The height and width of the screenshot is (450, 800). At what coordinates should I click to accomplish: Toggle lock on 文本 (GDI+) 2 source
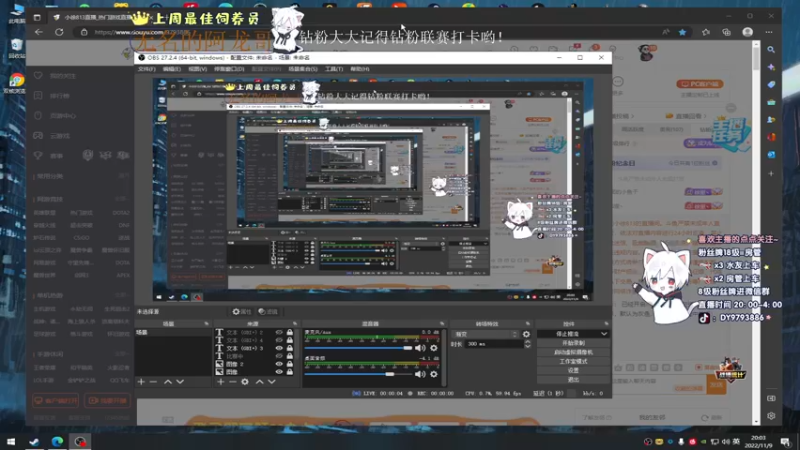290,332
